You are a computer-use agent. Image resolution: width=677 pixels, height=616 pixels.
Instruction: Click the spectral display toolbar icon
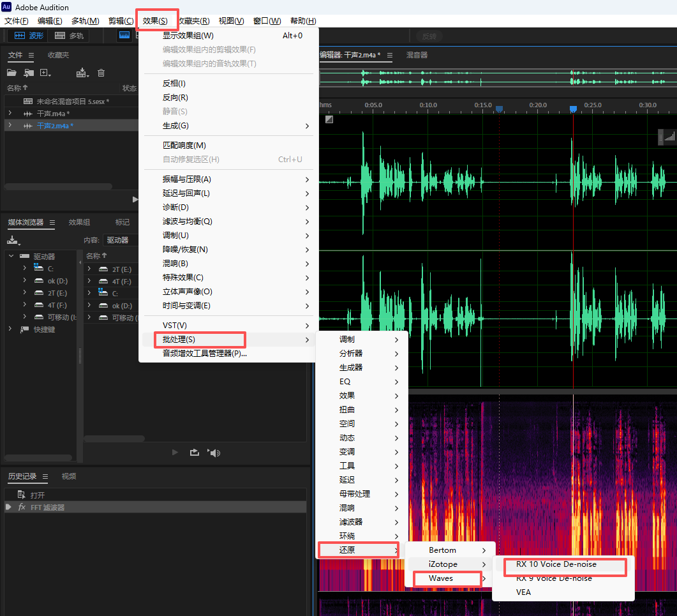(124, 35)
